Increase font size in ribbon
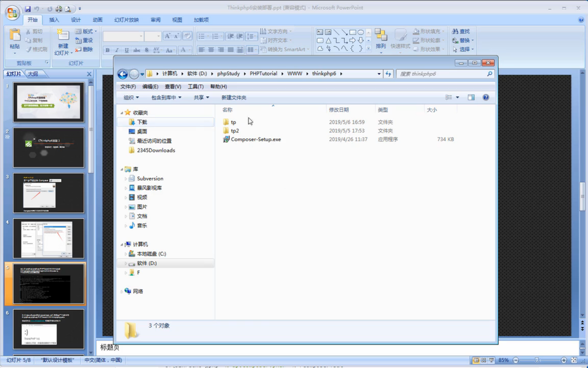The width and height of the screenshot is (588, 368). [167, 36]
